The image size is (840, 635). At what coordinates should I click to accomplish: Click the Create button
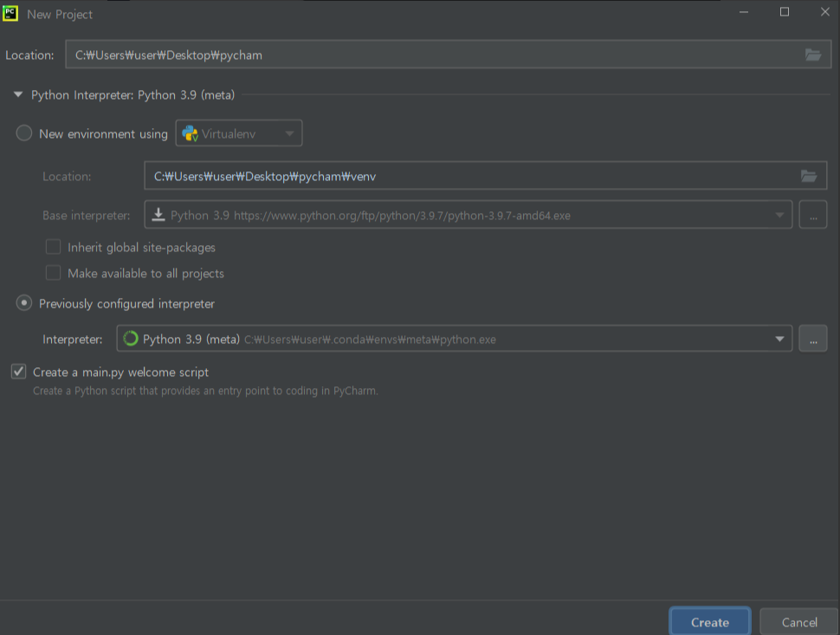click(710, 622)
